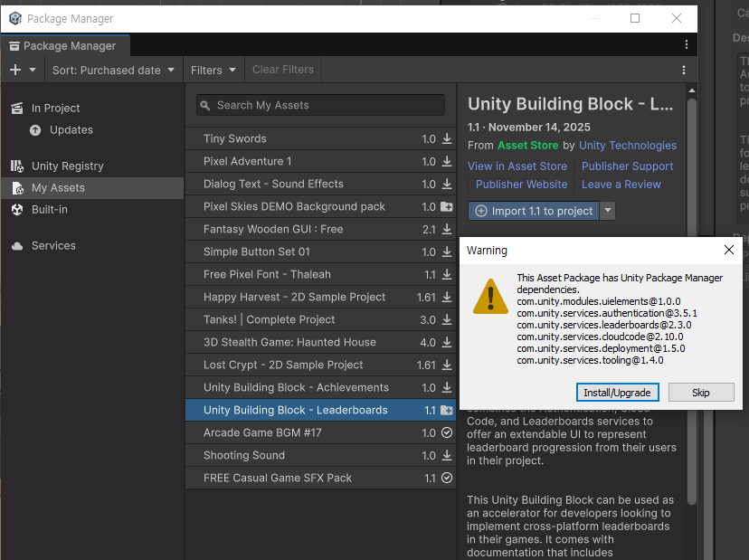Click the Services cloud icon

click(x=17, y=245)
